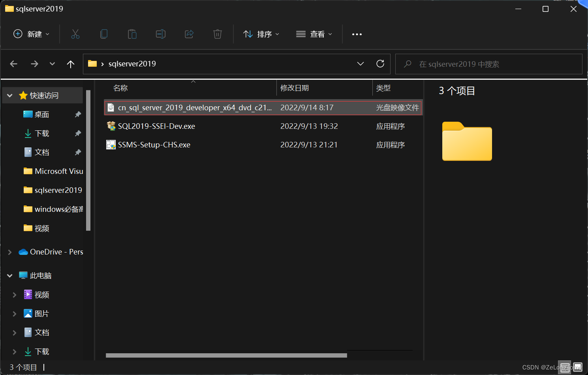588x375 pixels.
Task: Click the date 2022/9/13 19:32
Action: coord(309,126)
